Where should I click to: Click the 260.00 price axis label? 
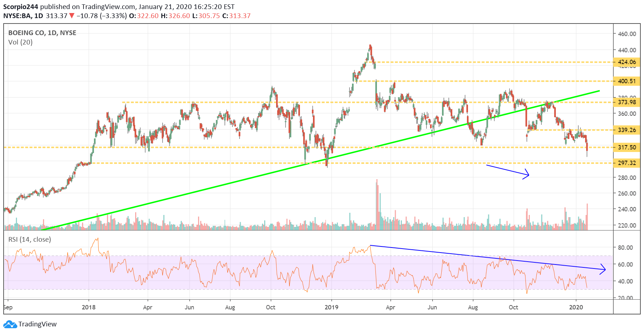(x=627, y=193)
